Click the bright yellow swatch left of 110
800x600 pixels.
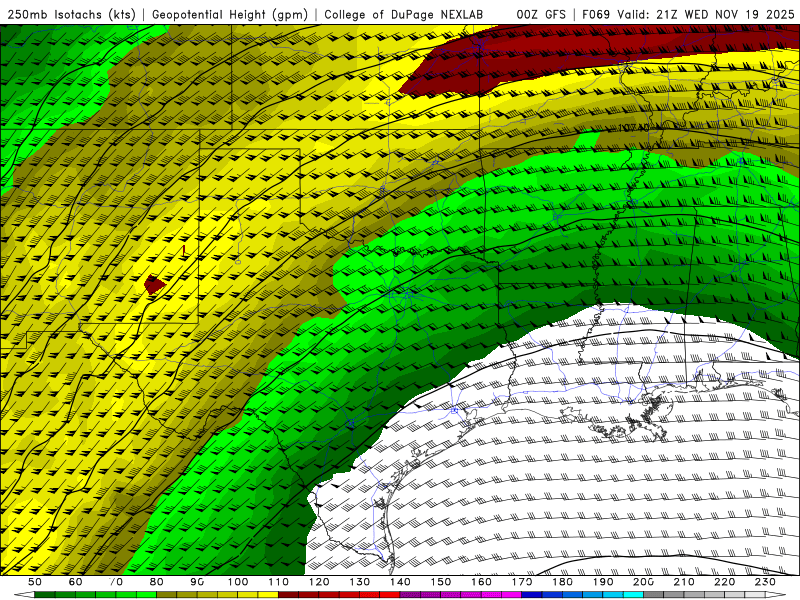[268, 595]
